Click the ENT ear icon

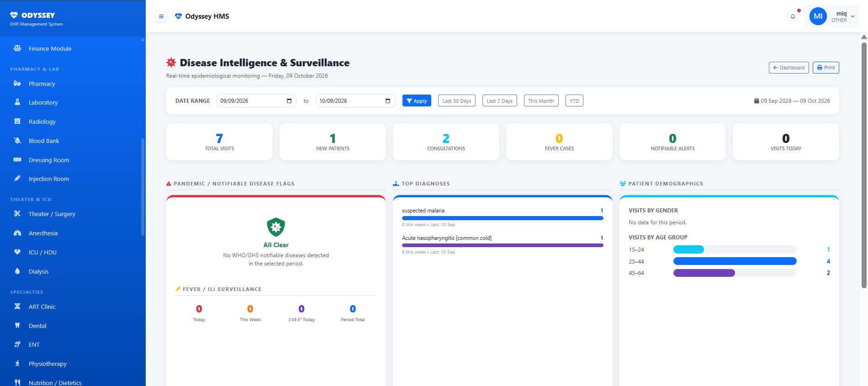pos(17,344)
